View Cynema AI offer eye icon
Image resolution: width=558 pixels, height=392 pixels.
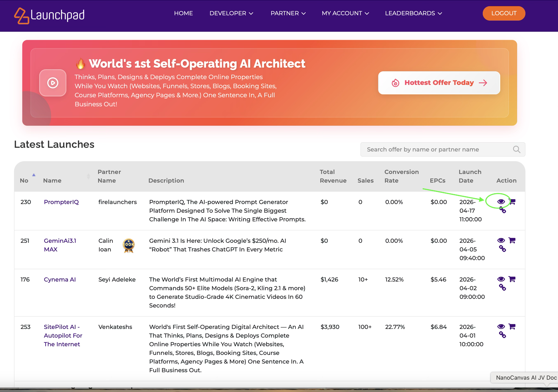501,279
